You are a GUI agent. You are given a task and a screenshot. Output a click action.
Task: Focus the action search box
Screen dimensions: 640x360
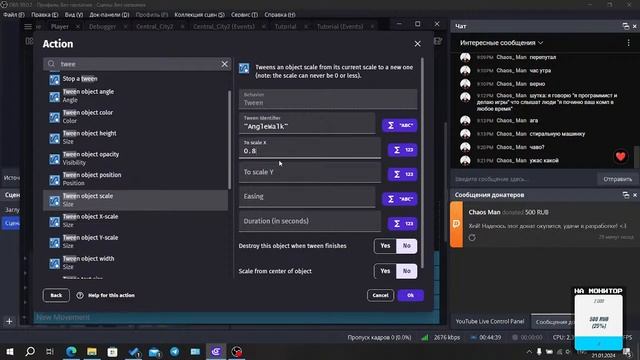tap(139, 64)
